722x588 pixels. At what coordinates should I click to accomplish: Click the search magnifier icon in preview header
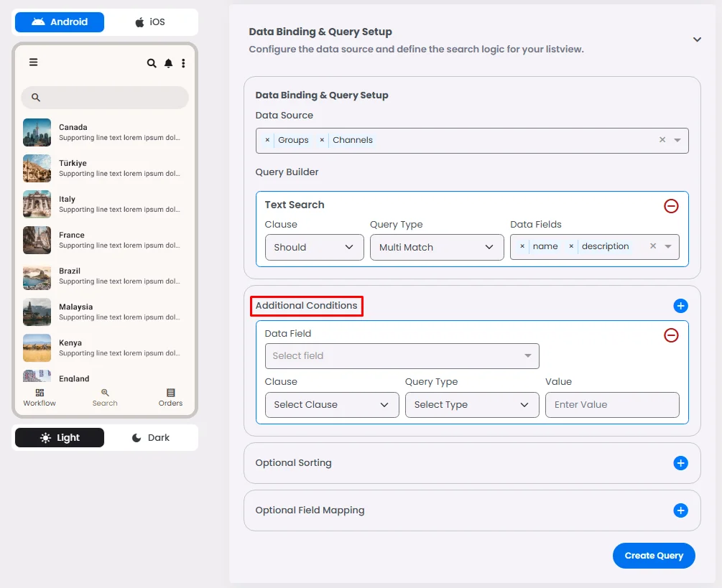[x=152, y=63]
